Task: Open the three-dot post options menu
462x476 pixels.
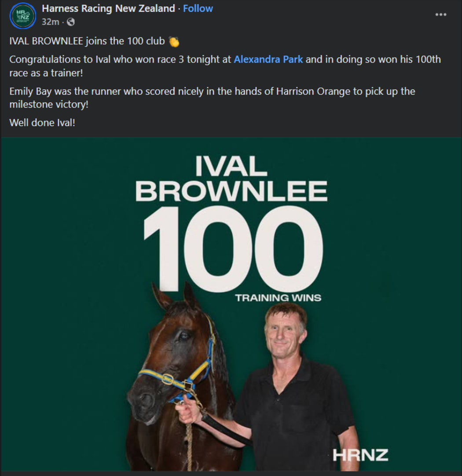Action: pyautogui.click(x=440, y=14)
